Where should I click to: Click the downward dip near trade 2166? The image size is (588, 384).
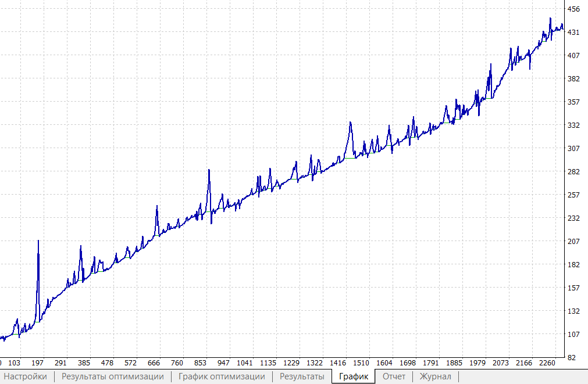pos(530,69)
